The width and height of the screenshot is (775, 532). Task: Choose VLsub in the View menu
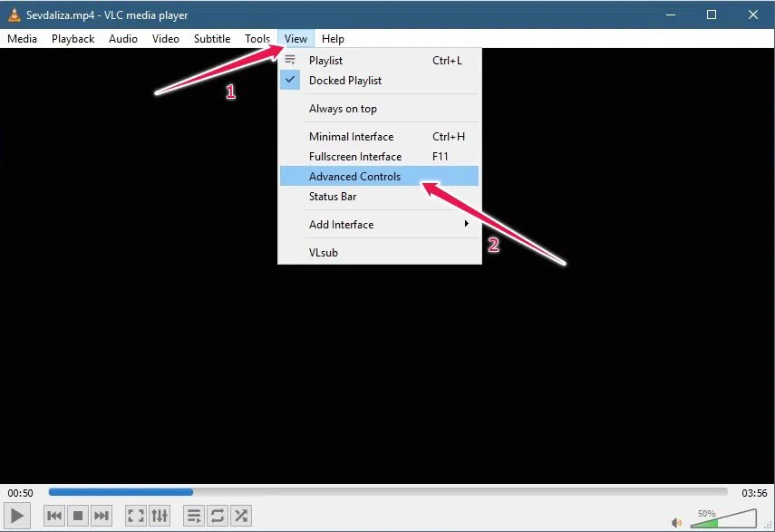coord(323,252)
